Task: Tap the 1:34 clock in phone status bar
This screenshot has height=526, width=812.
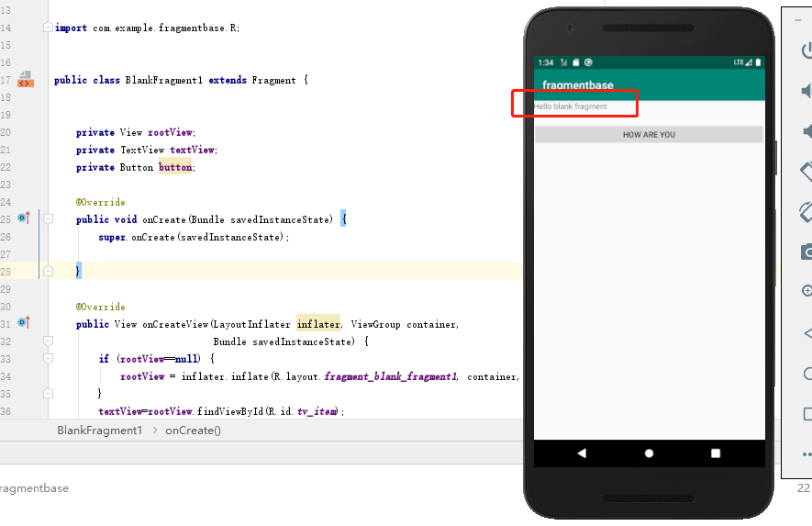Action: pyautogui.click(x=546, y=62)
